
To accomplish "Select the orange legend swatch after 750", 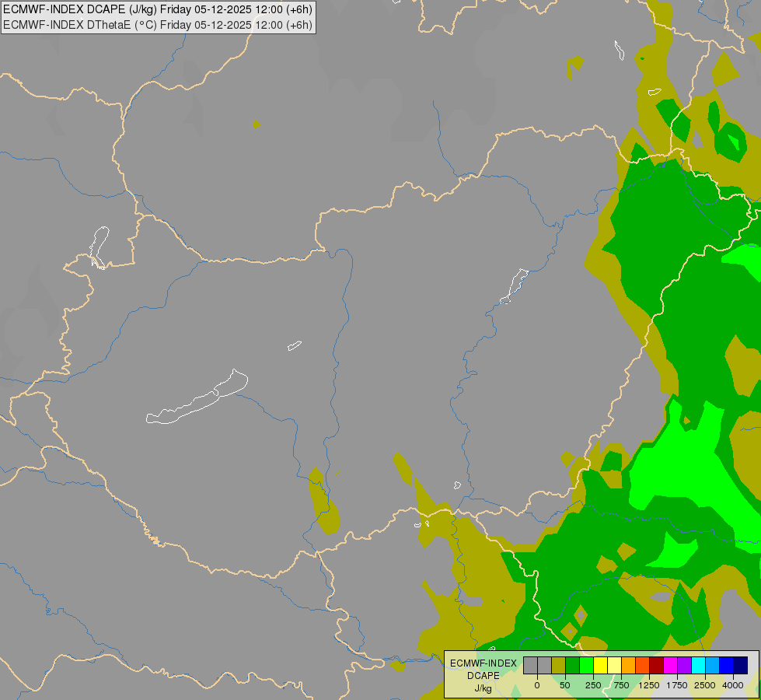I will 629,665.
